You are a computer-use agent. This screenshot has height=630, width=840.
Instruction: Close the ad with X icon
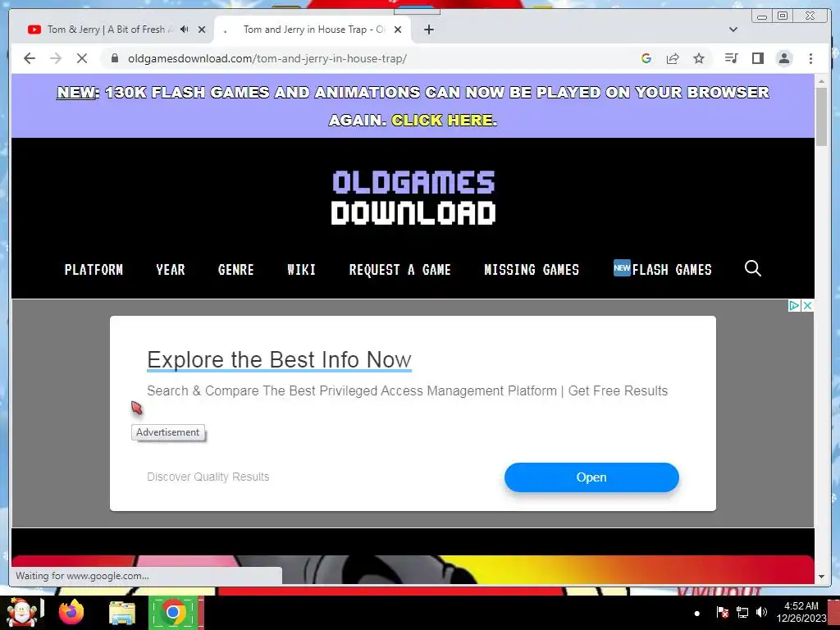click(x=807, y=305)
